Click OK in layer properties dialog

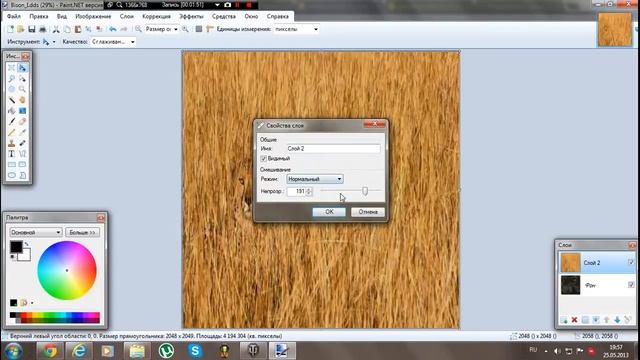point(329,212)
